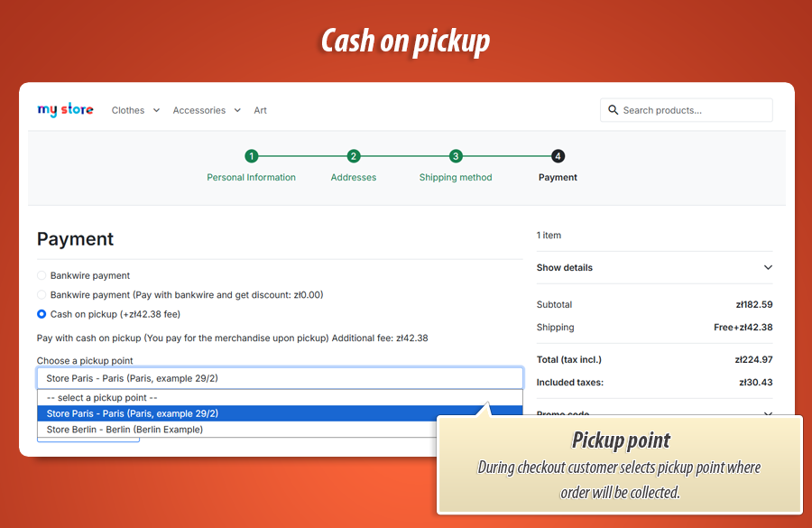Open the Art menu item
812x528 pixels.
(260, 110)
